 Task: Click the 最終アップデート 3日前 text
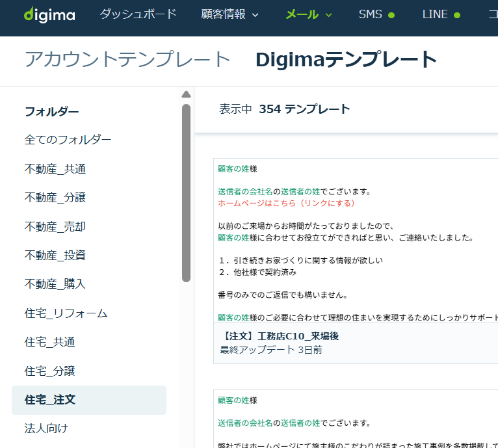(271, 350)
